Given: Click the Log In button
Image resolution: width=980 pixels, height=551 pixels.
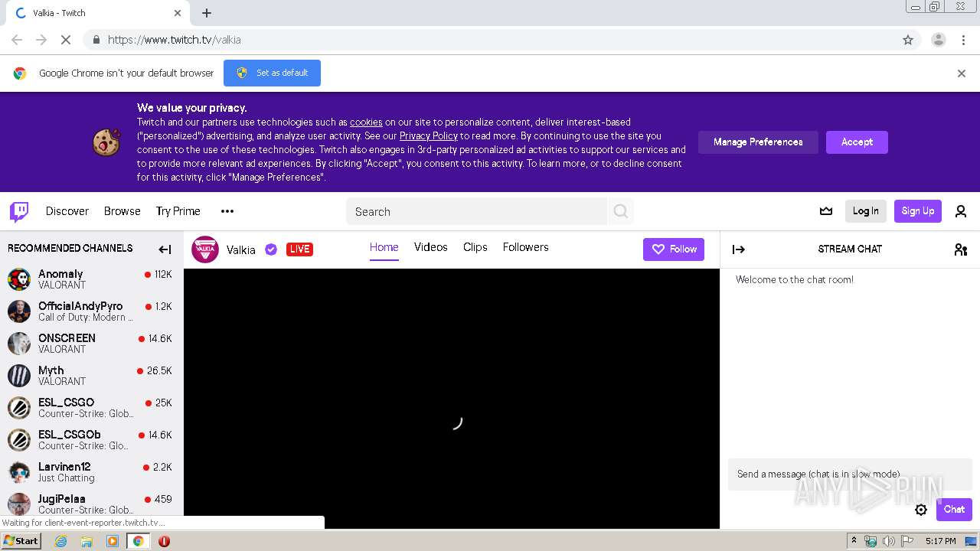Looking at the screenshot, I should [866, 211].
